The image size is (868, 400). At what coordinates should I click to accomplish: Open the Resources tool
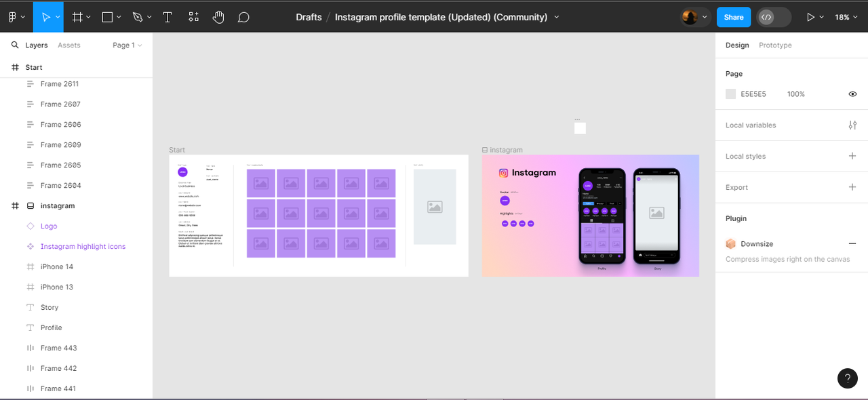click(194, 17)
